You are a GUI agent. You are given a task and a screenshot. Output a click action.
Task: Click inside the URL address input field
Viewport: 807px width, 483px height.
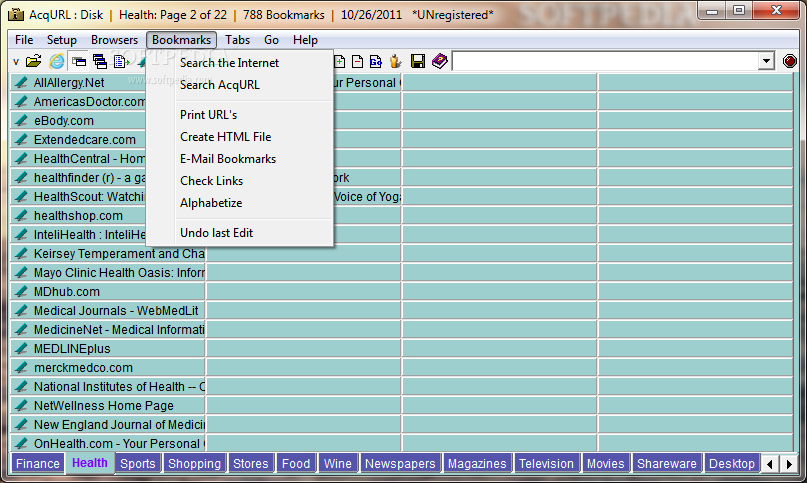pos(605,61)
